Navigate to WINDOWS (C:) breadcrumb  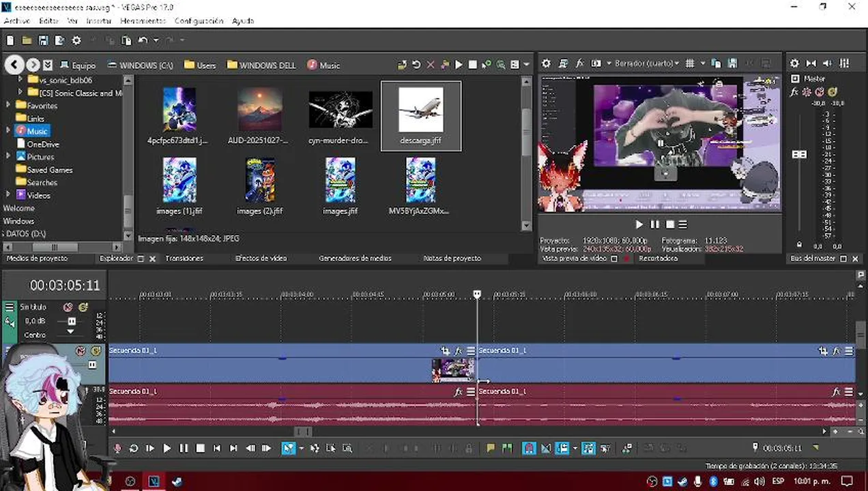click(x=141, y=65)
